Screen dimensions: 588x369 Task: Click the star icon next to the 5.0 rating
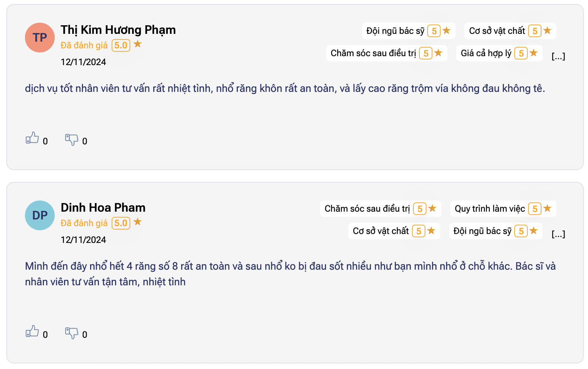[x=138, y=44]
